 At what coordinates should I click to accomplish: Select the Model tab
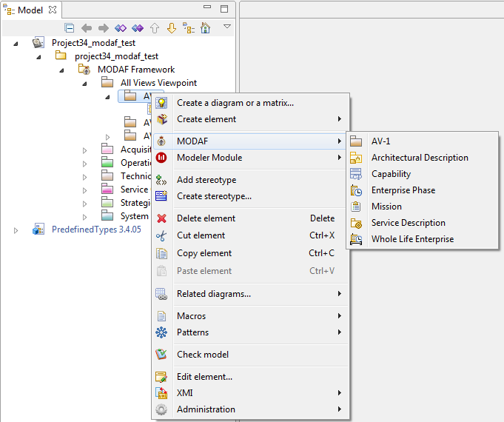point(30,10)
